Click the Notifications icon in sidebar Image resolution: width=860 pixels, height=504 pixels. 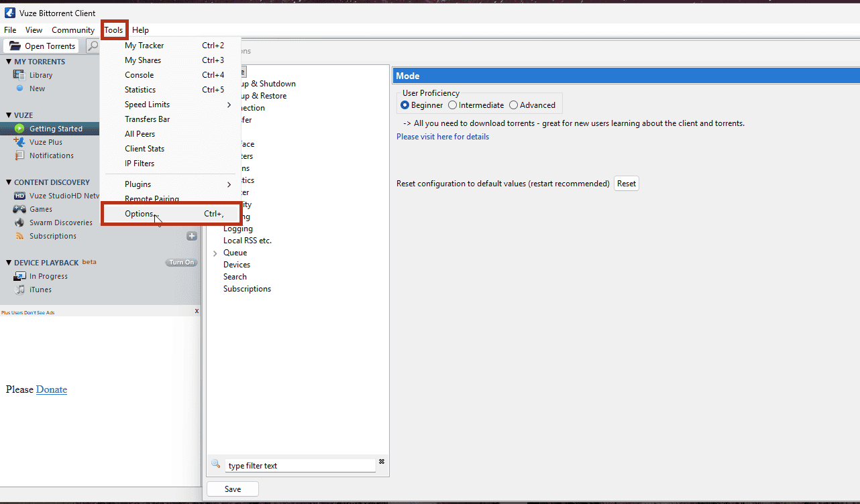19,155
